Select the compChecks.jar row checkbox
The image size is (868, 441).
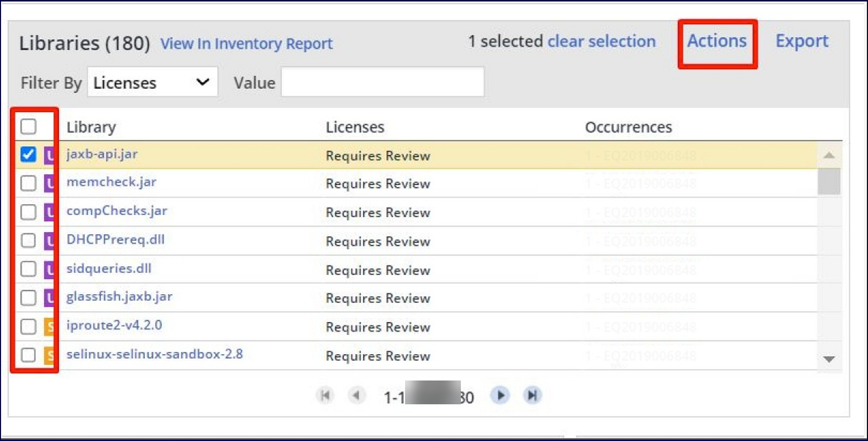point(28,212)
